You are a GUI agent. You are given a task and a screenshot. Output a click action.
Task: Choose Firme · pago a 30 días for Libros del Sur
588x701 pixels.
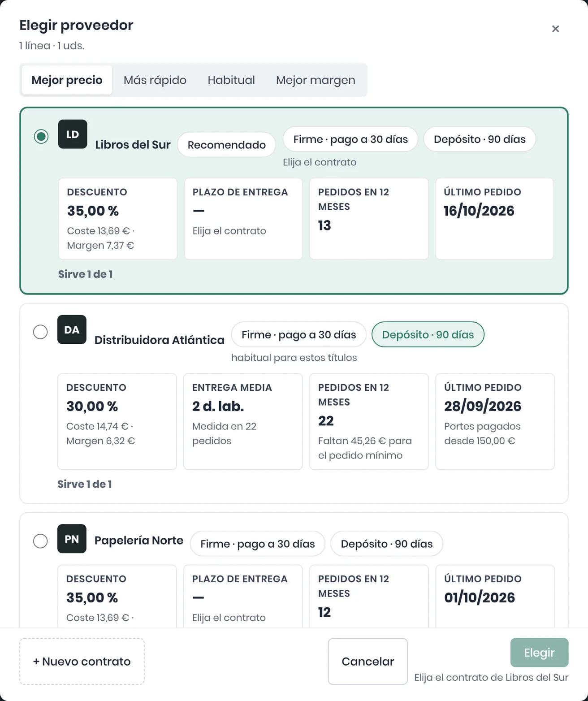[x=350, y=139]
